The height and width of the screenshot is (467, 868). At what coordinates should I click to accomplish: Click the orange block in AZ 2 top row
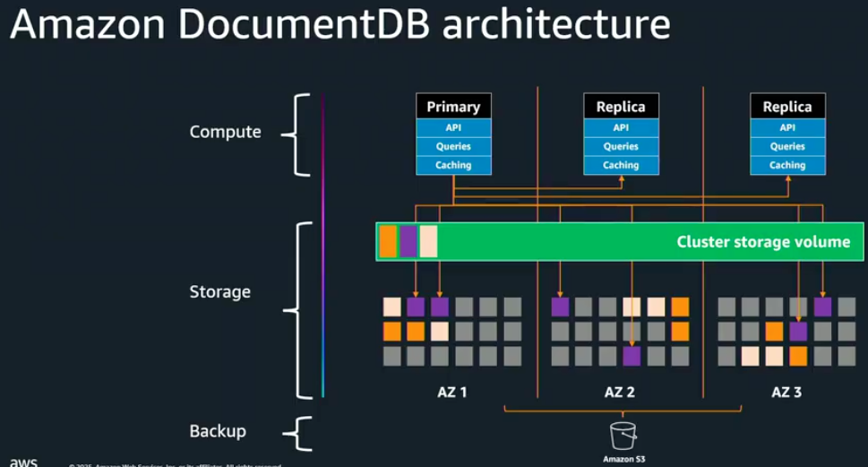pyautogui.click(x=681, y=307)
